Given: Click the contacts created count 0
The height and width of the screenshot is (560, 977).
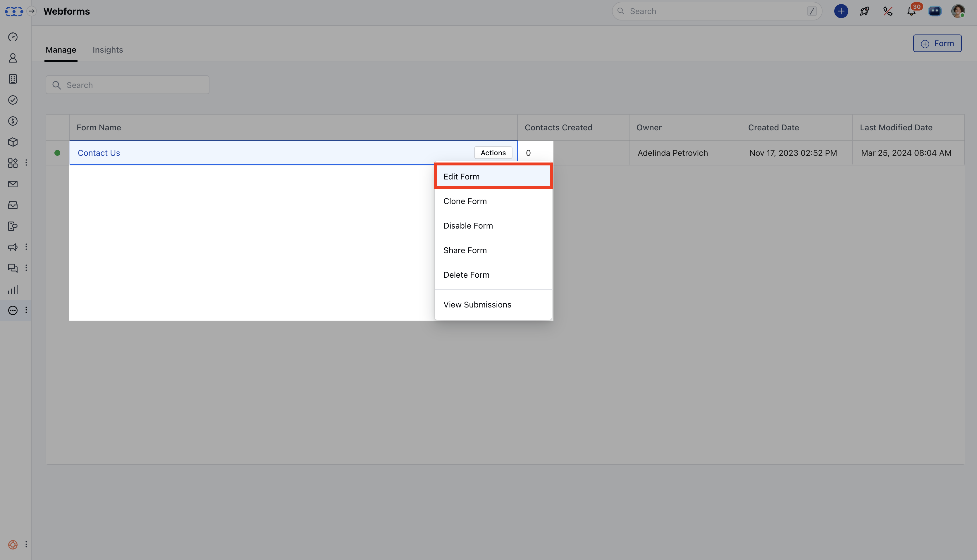Looking at the screenshot, I should coord(528,153).
